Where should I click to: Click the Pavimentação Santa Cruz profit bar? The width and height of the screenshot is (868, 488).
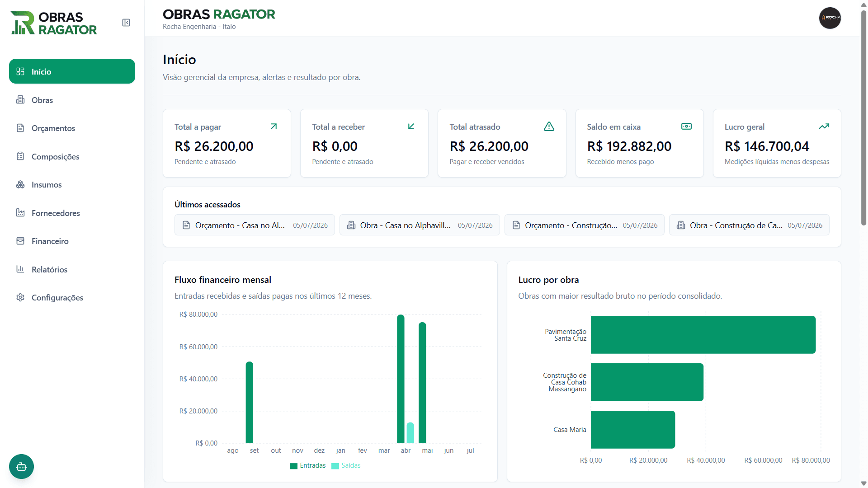(x=703, y=335)
